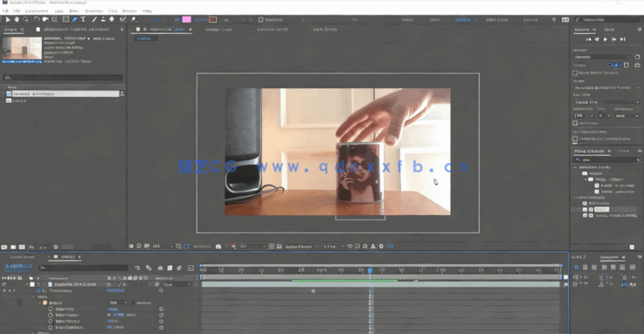Tick the cache before playback checkbox

(575, 73)
